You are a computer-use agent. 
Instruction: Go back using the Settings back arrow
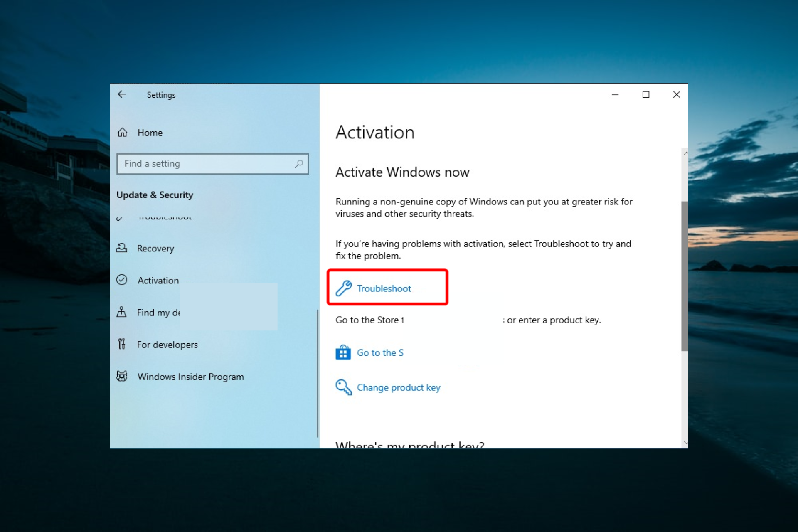tap(121, 94)
